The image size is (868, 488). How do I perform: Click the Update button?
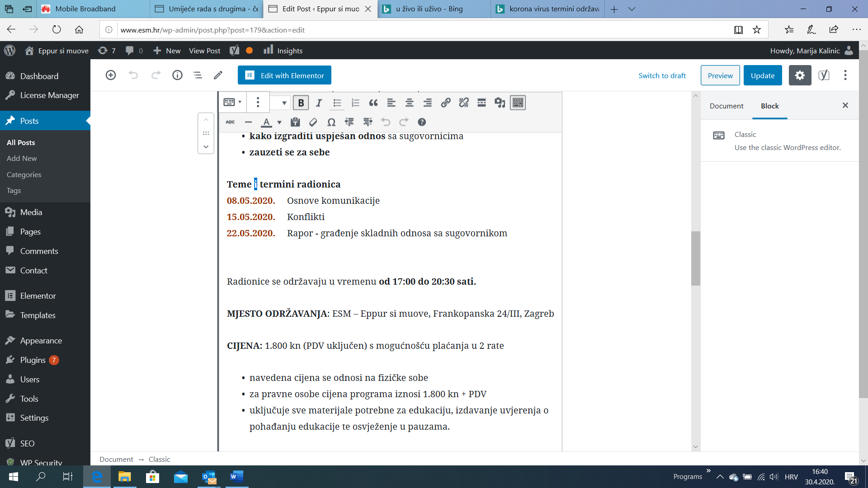[763, 75]
